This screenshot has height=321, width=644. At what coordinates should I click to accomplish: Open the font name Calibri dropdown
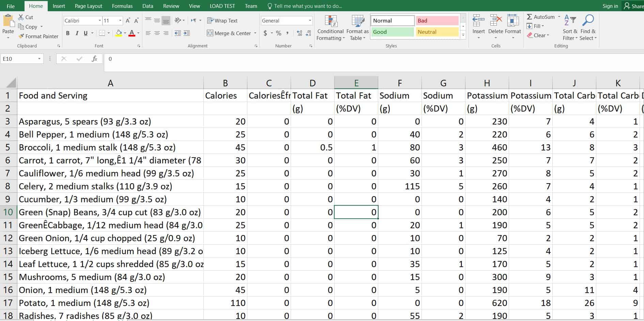coord(99,20)
